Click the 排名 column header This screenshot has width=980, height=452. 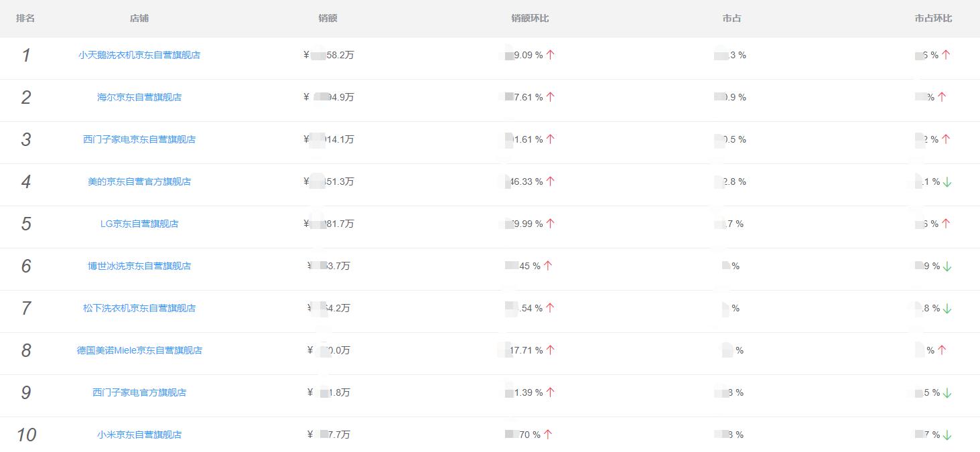(x=25, y=18)
